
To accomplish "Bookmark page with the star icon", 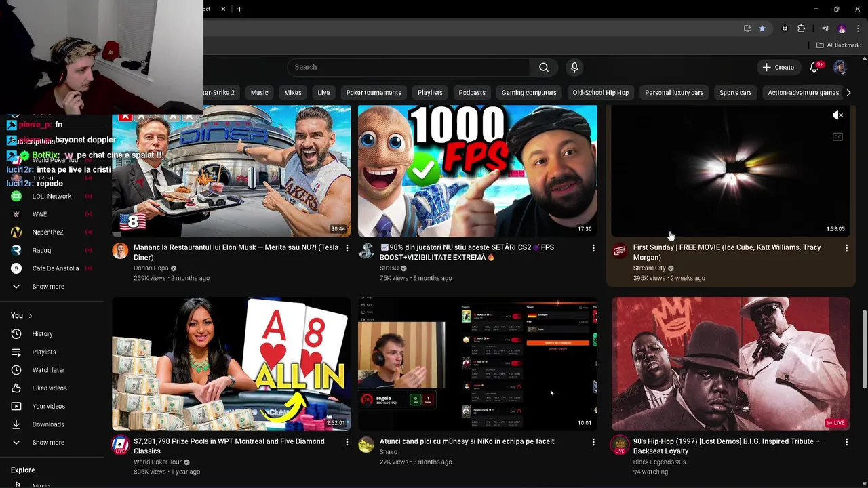I will point(762,28).
